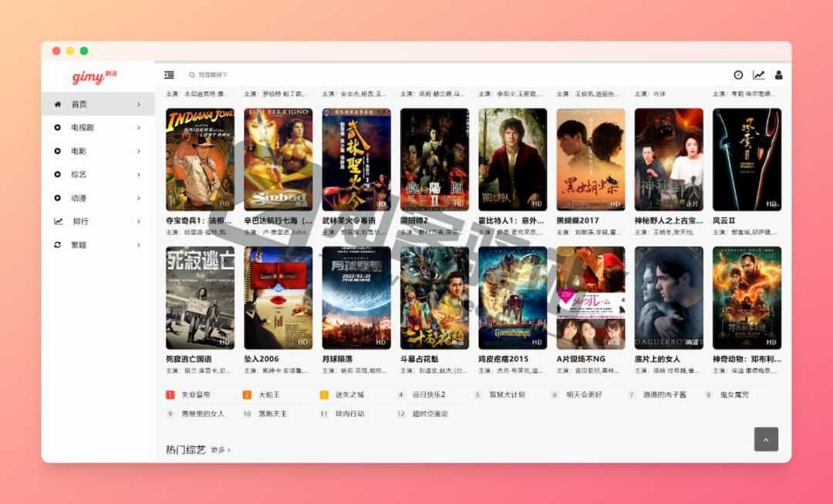Open the user profile icon at top right
The height and width of the screenshot is (504, 833).
(x=777, y=75)
